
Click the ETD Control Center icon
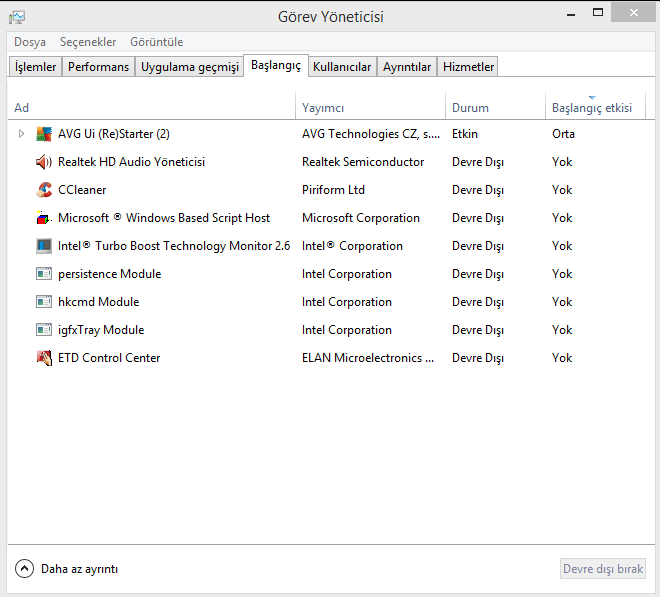coord(44,358)
